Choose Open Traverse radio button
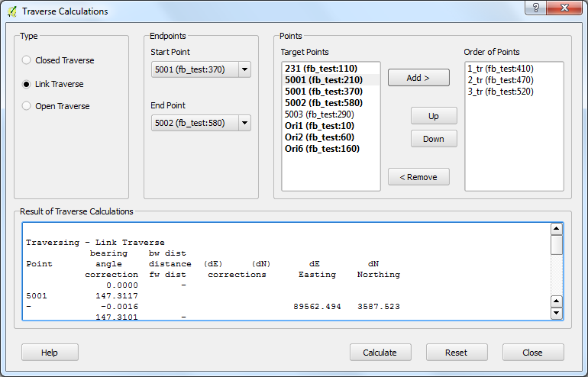The width and height of the screenshot is (588, 377). pos(27,106)
